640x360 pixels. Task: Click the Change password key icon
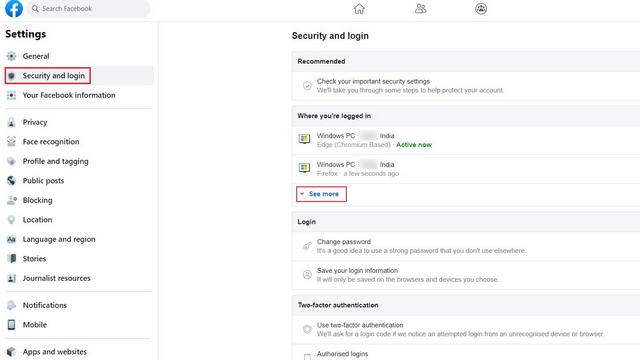pyautogui.click(x=307, y=246)
